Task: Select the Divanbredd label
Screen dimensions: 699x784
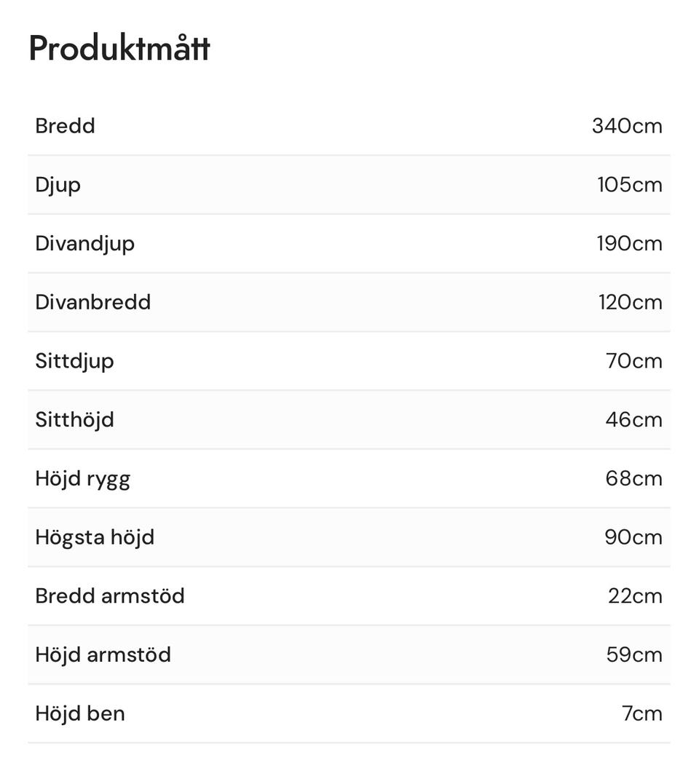Action: click(x=93, y=302)
